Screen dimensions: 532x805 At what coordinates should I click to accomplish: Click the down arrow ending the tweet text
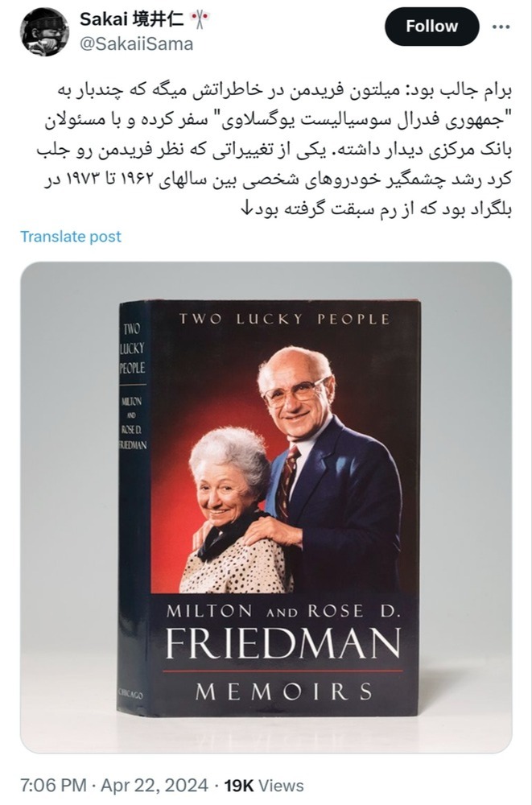245,208
